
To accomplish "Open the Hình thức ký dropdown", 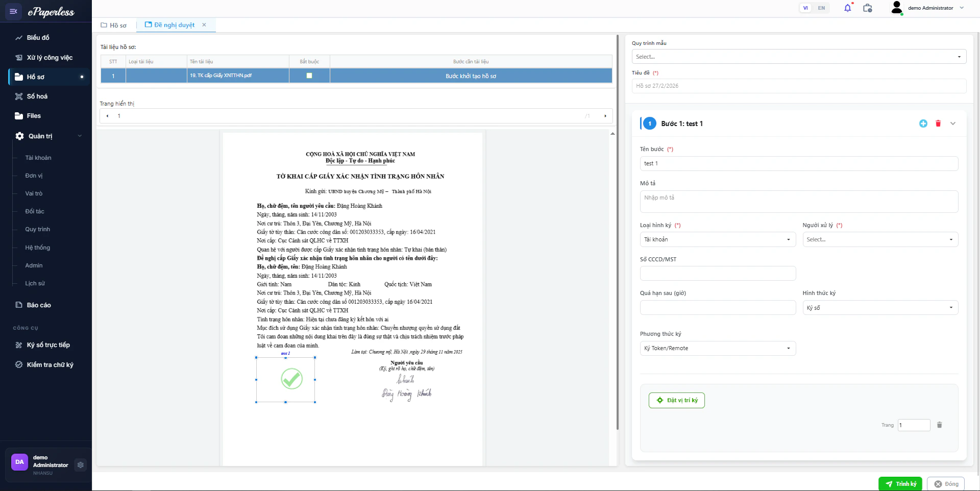I will [880, 308].
